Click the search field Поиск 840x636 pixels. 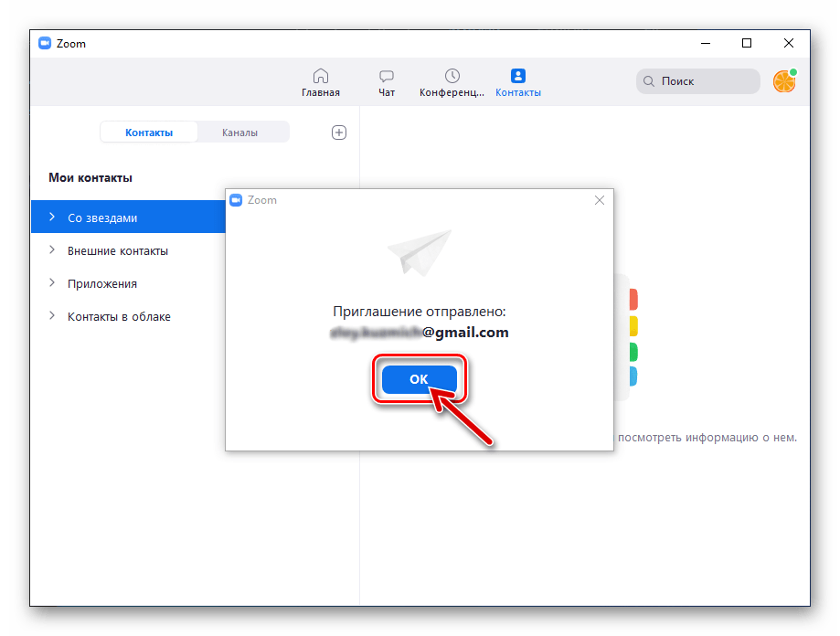click(698, 81)
